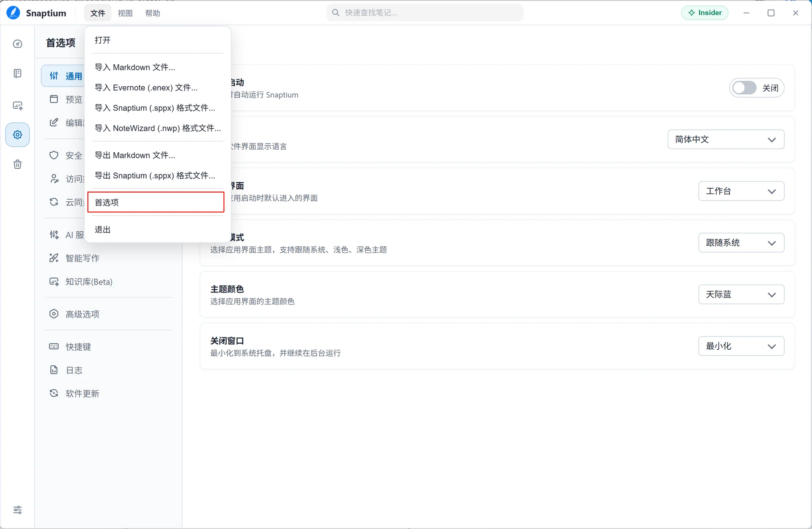Select the settings gear icon in left rail

tap(17, 135)
